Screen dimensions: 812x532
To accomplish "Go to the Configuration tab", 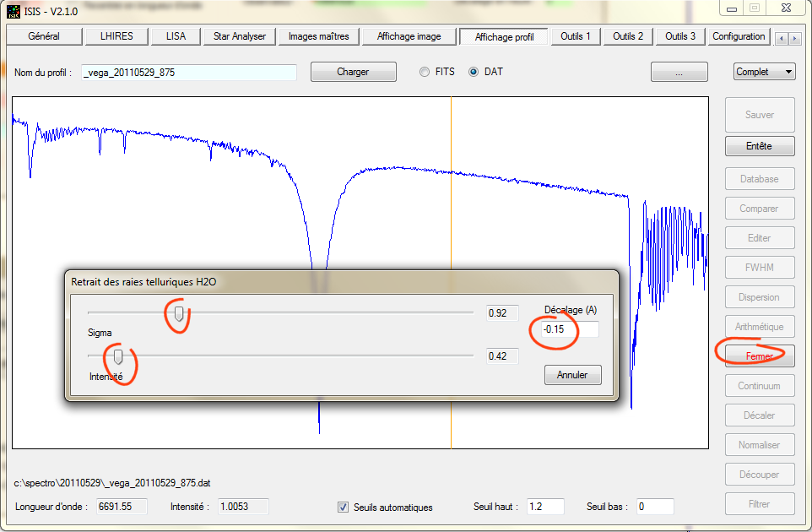I will coord(739,36).
